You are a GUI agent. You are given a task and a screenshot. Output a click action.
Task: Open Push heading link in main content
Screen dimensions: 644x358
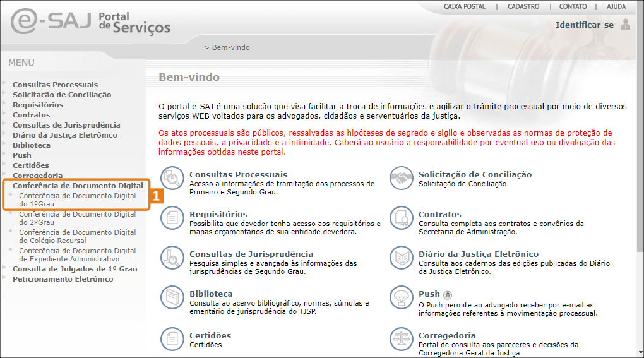coord(429,294)
